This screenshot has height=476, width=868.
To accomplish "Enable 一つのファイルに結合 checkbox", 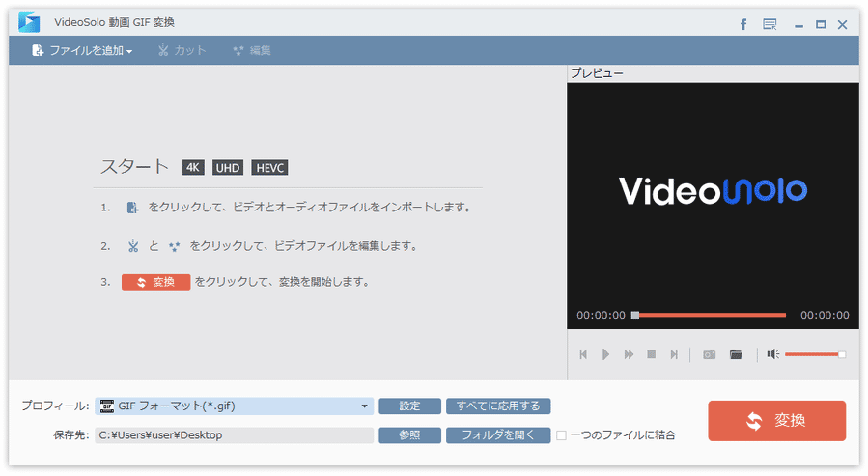I will point(561,435).
